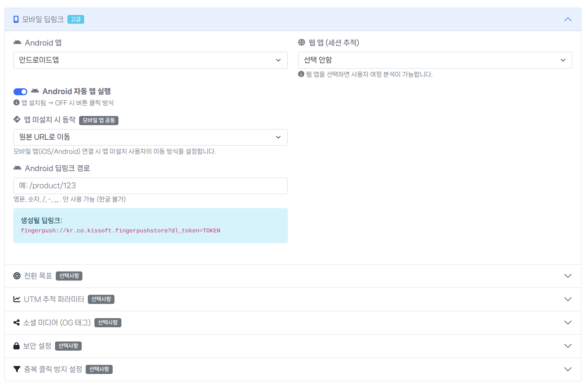Disable the Android 자동 앱 실행 toggle
Viewport: 588px width, 386px height.
click(x=20, y=92)
